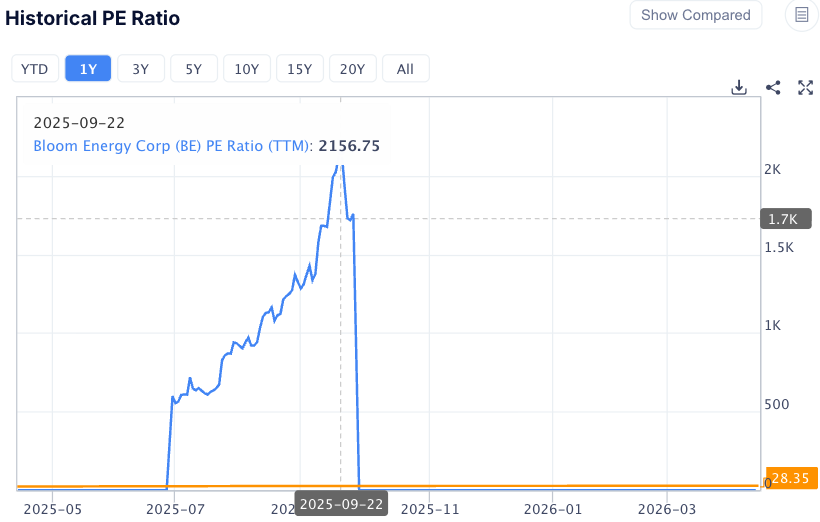Choose the 15Y time range

click(x=299, y=69)
